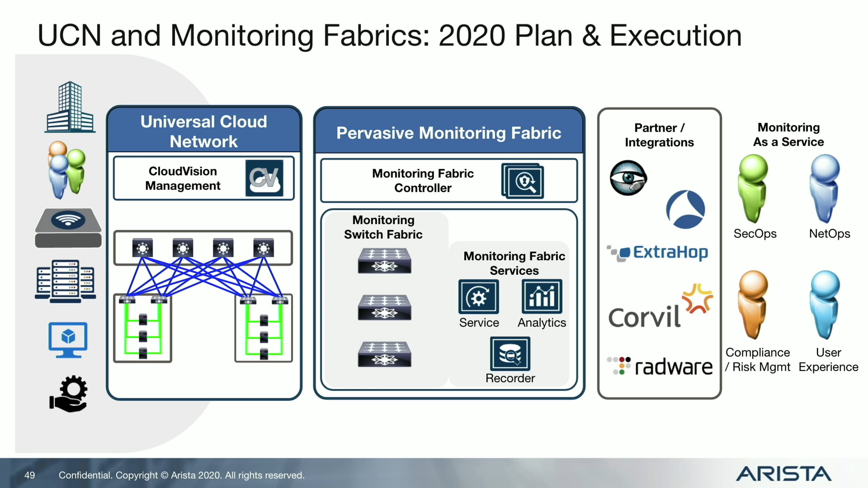Click the CloudVision Management label

coord(183,178)
